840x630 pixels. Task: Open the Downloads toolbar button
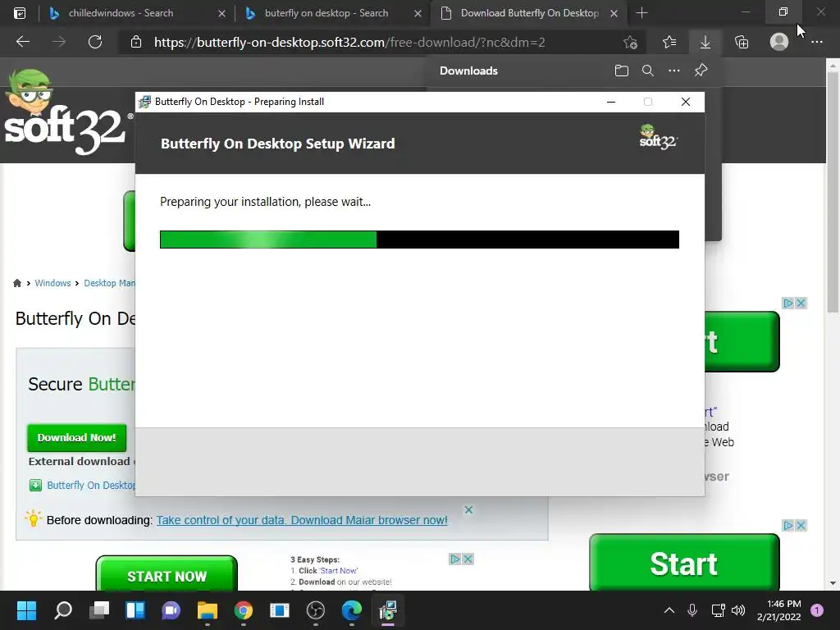click(x=705, y=42)
